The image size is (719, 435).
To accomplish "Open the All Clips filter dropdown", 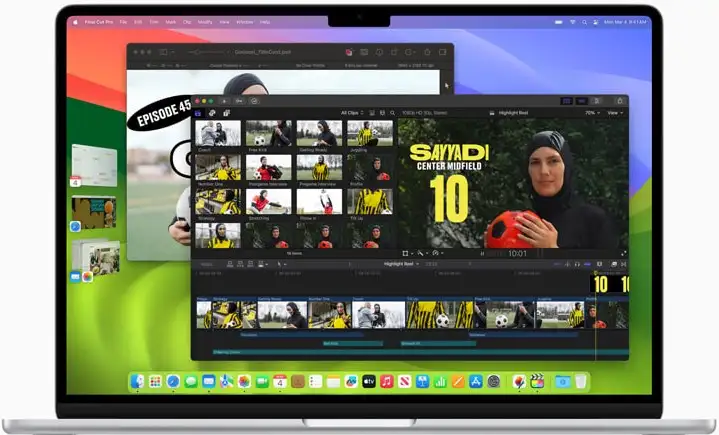I will pyautogui.click(x=352, y=113).
